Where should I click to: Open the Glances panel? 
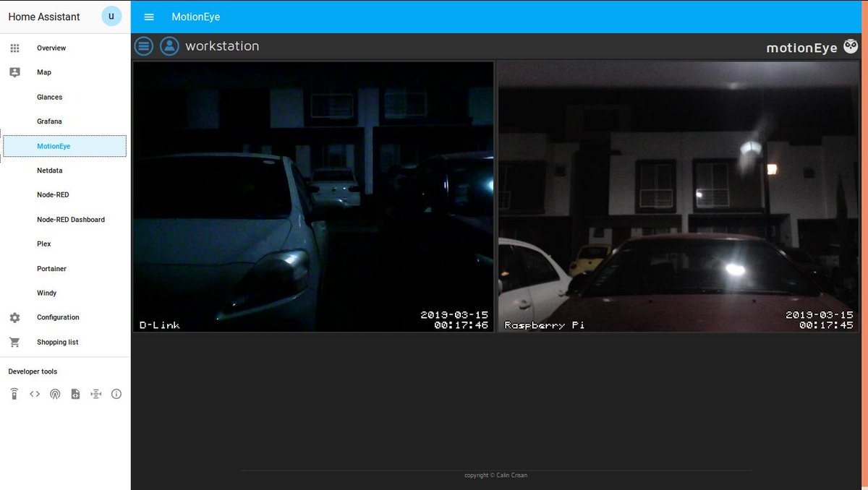pyautogui.click(x=65, y=97)
